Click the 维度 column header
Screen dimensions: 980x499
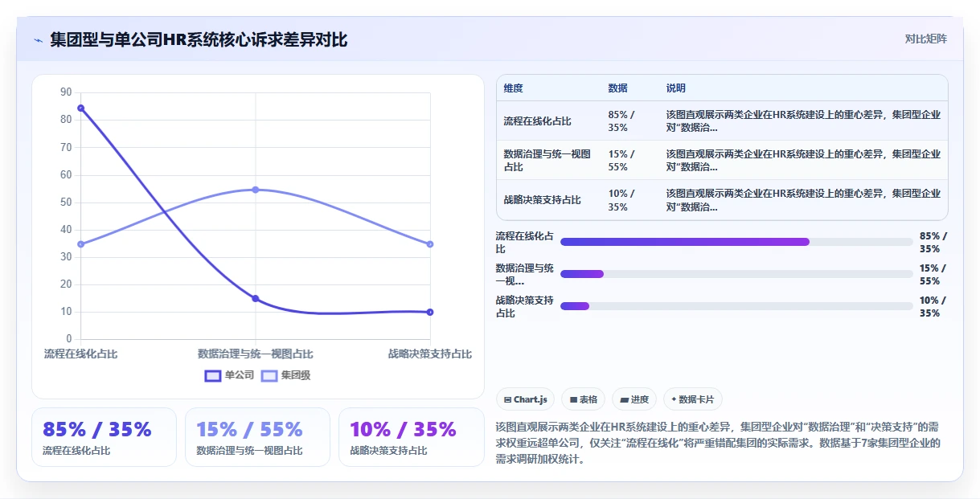[x=513, y=88]
